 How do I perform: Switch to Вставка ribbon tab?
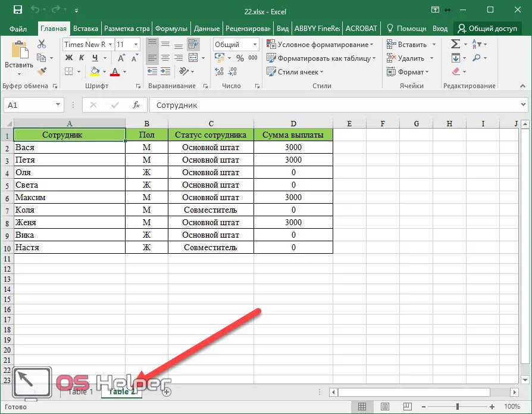[86, 29]
